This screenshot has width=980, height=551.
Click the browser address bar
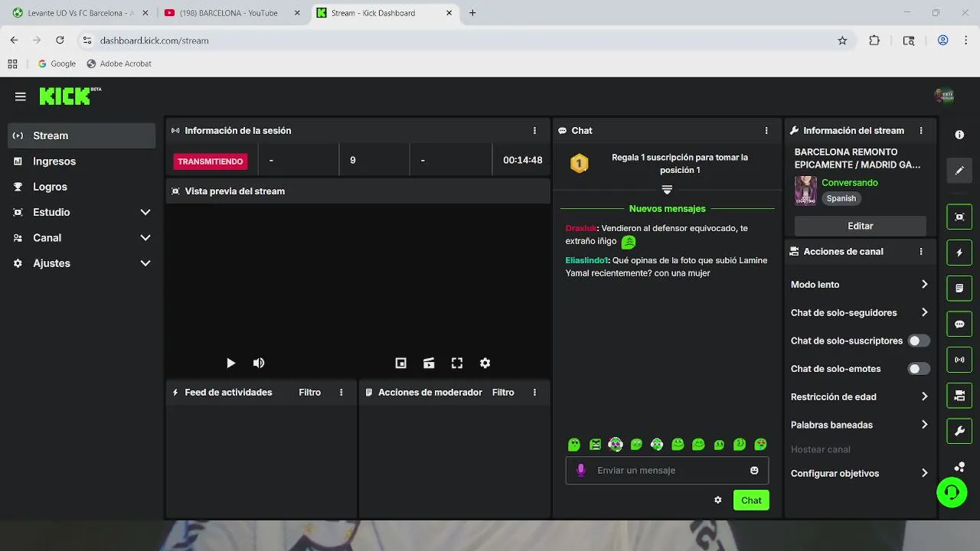[459, 41]
